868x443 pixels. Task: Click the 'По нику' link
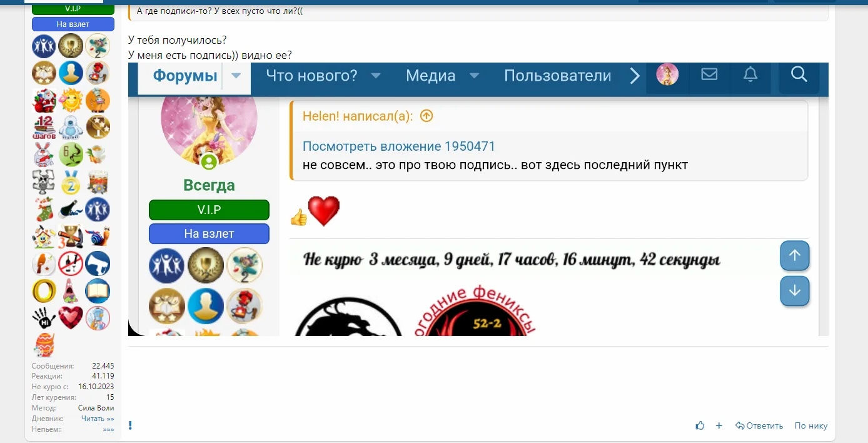811,425
